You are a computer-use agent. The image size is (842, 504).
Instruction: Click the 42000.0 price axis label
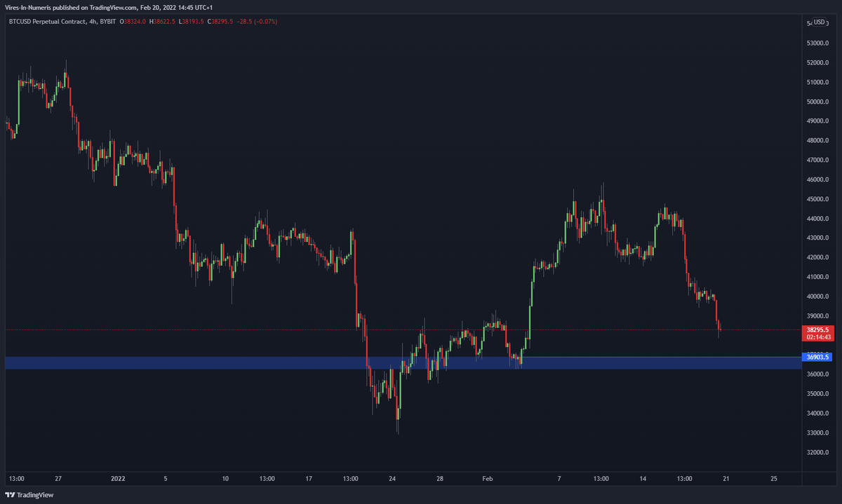817,258
